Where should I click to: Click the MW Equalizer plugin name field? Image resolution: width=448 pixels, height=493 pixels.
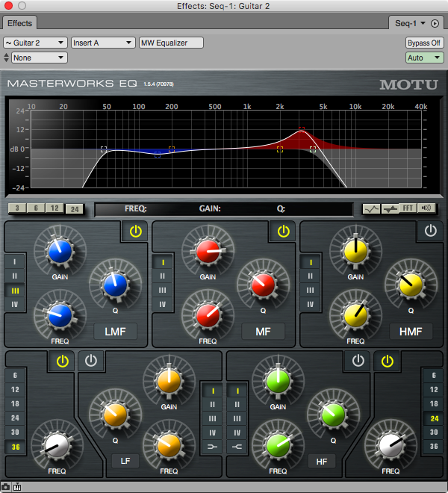point(171,43)
